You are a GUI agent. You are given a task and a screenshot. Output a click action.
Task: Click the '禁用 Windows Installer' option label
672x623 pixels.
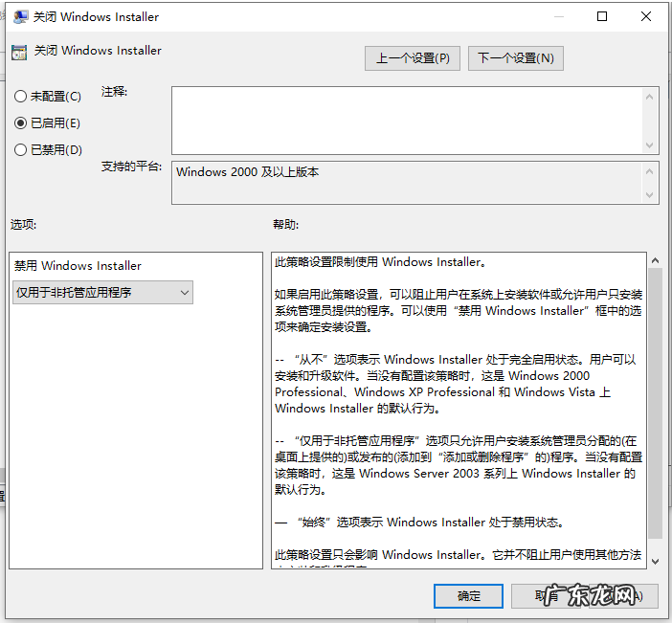point(78,266)
